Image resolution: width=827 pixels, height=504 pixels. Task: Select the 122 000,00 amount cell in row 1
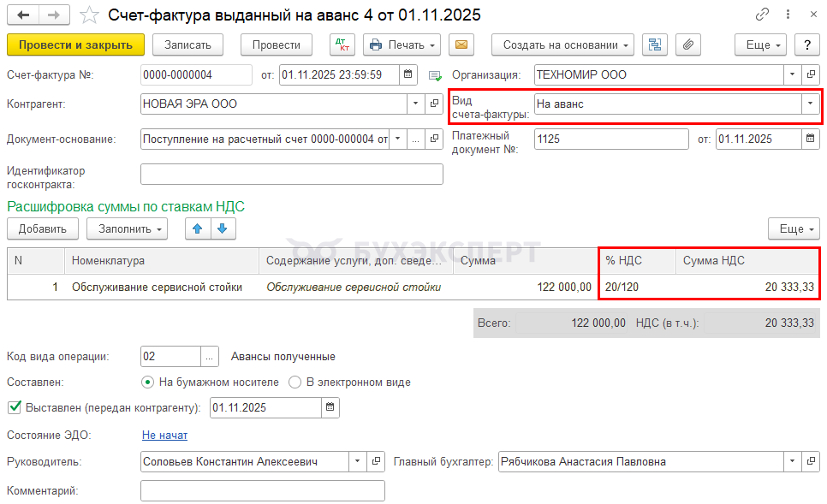point(526,288)
